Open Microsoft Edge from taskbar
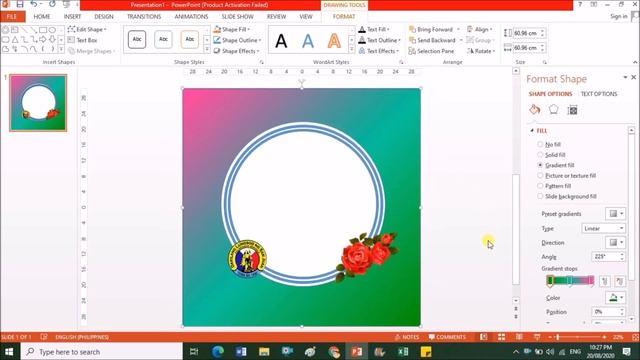Screen dimensions: 640x360 pyautogui.click(x=218, y=351)
